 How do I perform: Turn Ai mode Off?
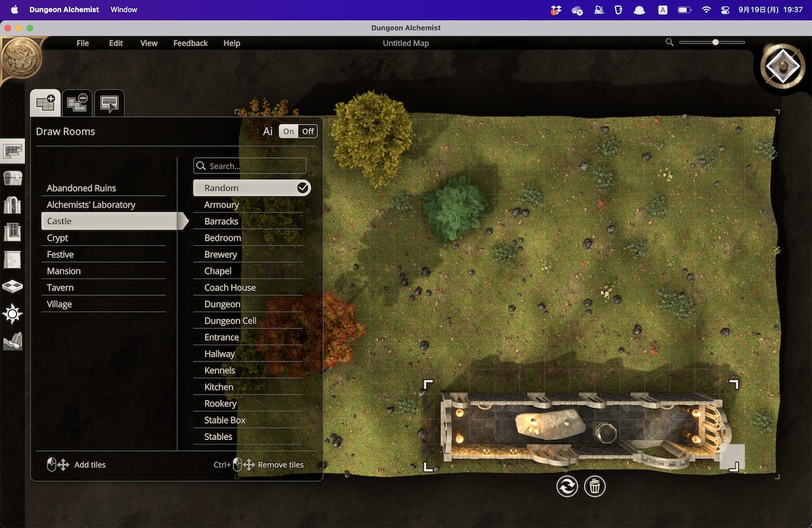(308, 131)
